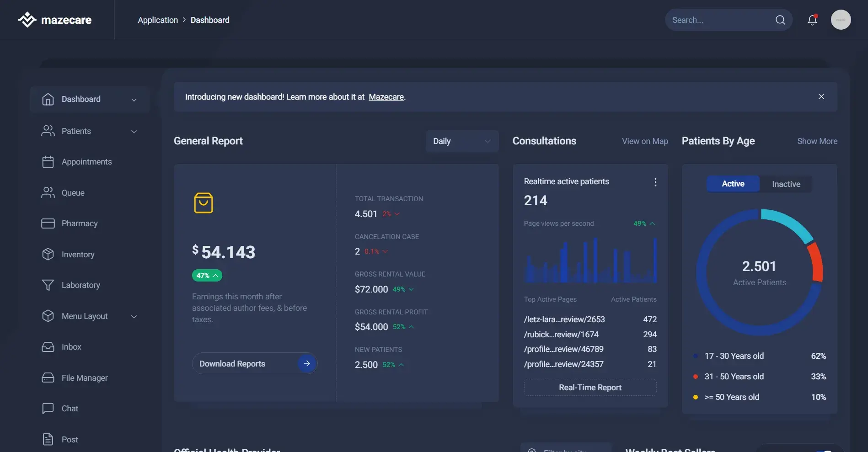Click the three-dot menu on Realtime active patients
Viewport: 868px width, 452px height.
[655, 182]
